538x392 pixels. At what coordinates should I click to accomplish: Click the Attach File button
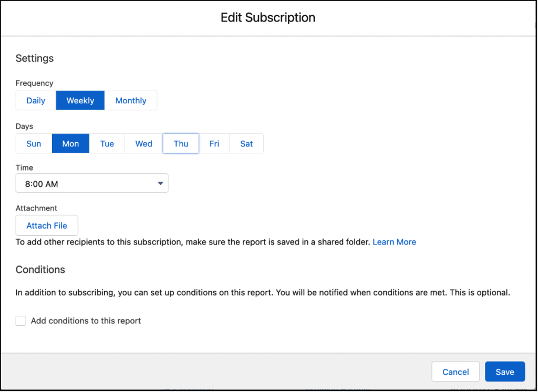46,225
